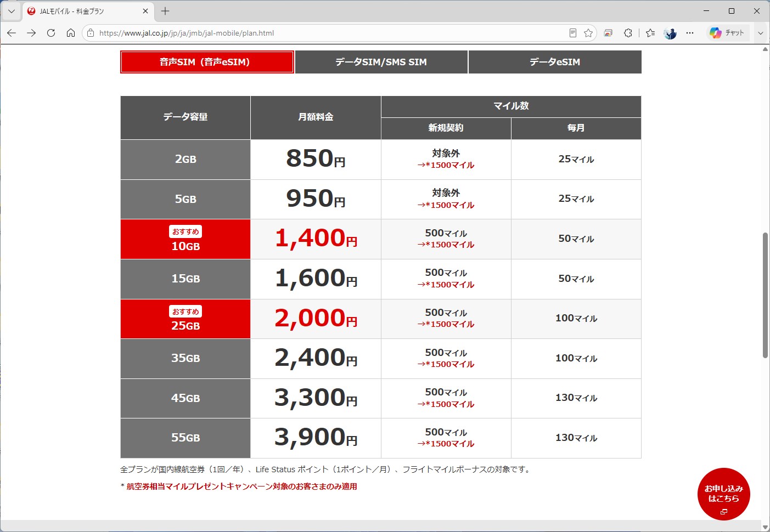Click the 3,300円 monthly price

point(316,398)
